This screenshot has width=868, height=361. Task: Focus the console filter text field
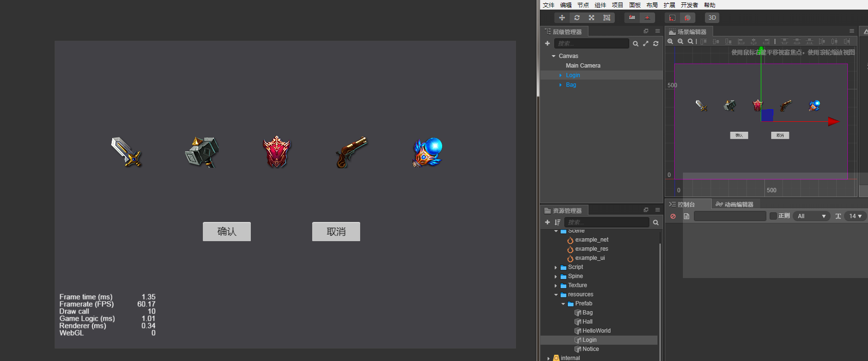coord(730,216)
